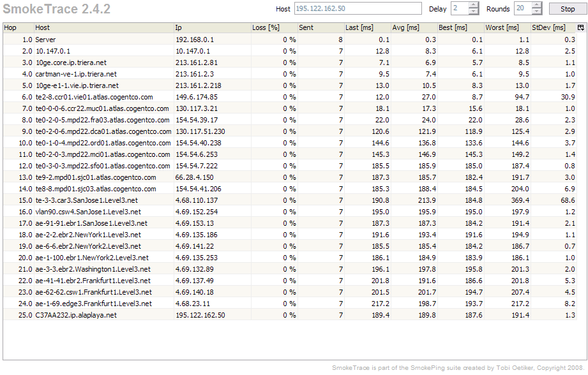This screenshot has width=588, height=375.
Task: Select host vlan90.csw4.SanJose1.Level3.net
Action: (x=88, y=212)
